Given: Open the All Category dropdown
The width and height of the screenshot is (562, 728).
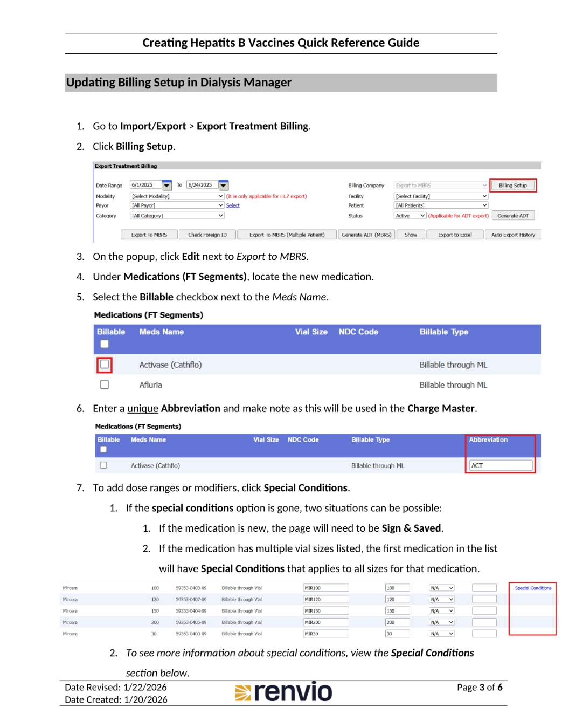Looking at the screenshot, I should [177, 216].
